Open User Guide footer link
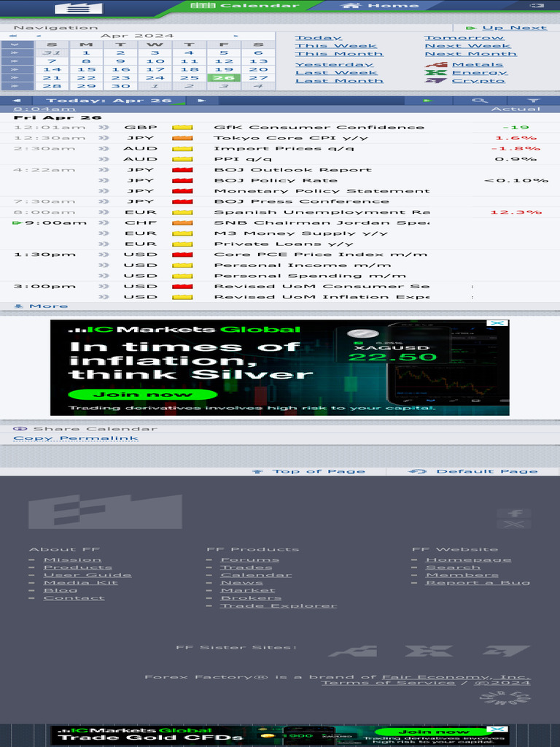 [x=87, y=575]
